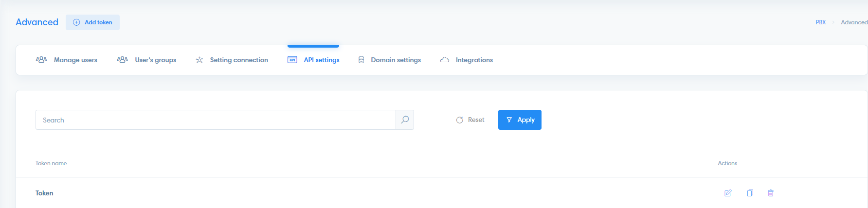Select the API settings tab
The height and width of the screenshot is (208, 868).
coord(321,60)
